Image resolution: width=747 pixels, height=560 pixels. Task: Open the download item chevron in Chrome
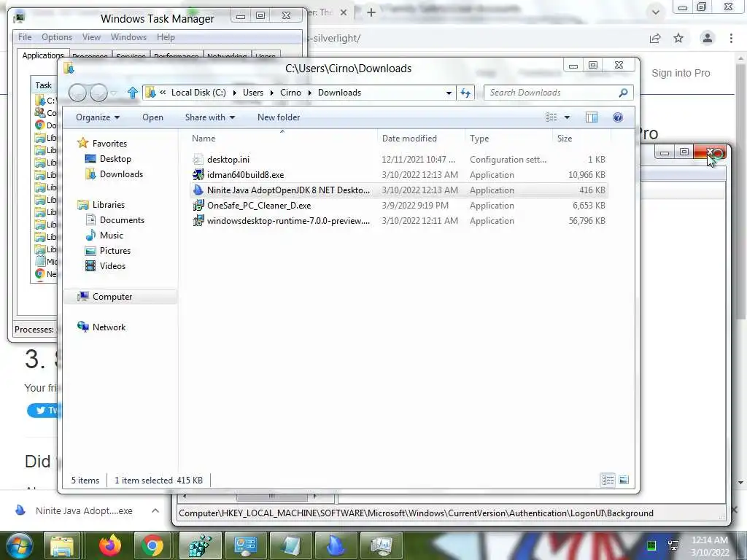pos(155,510)
